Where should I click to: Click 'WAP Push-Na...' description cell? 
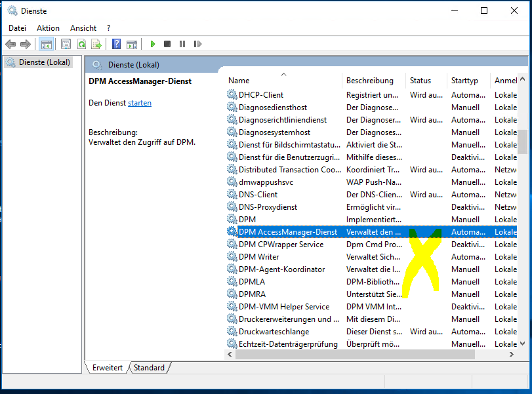(x=373, y=182)
